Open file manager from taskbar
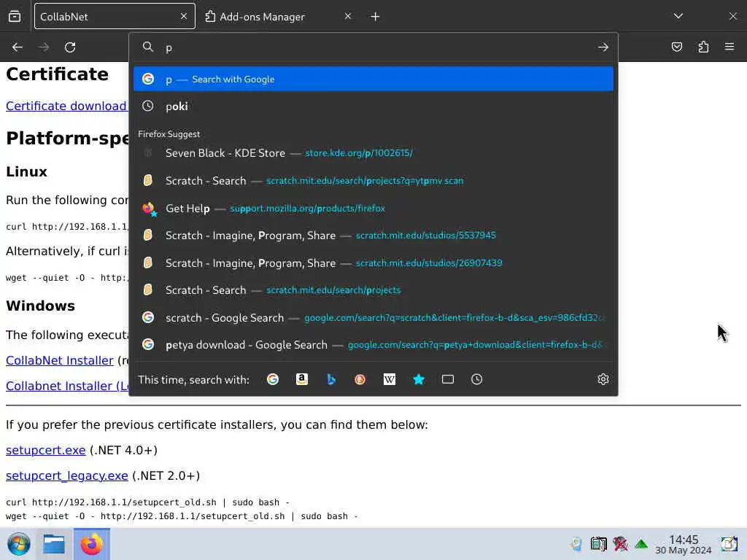747x560 pixels. [54, 544]
